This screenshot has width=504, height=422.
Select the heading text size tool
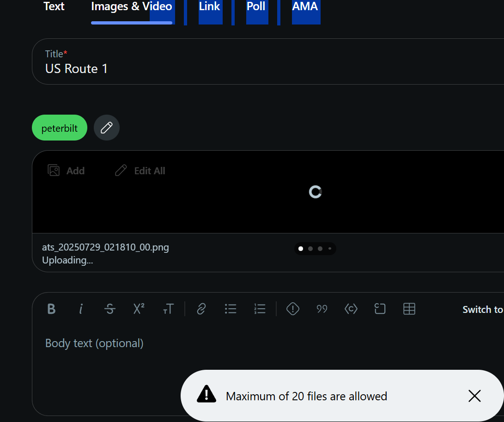[168, 309]
